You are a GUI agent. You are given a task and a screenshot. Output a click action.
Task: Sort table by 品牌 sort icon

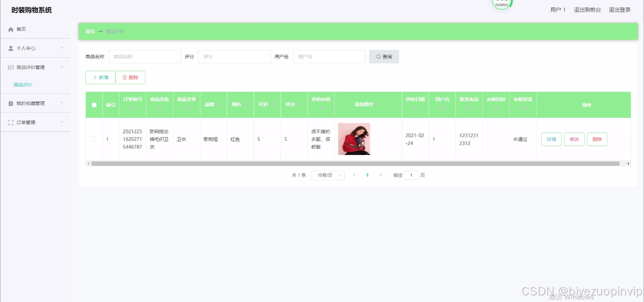pyautogui.click(x=218, y=105)
